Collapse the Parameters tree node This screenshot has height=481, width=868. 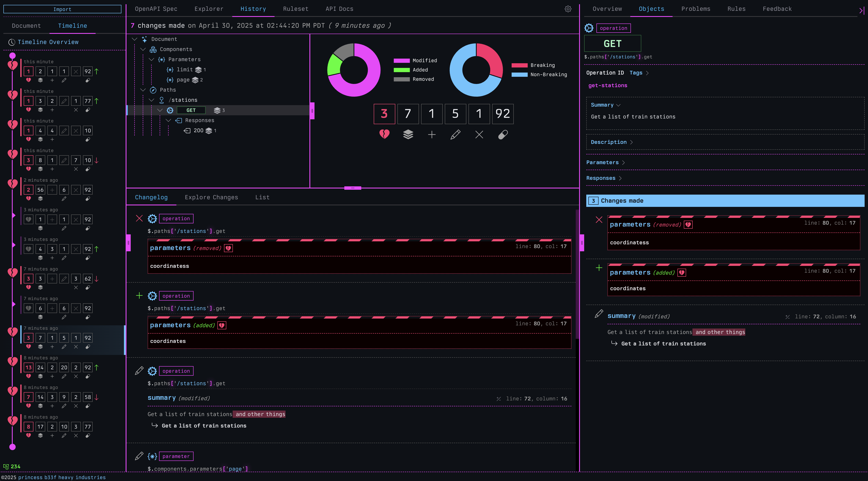(x=152, y=59)
